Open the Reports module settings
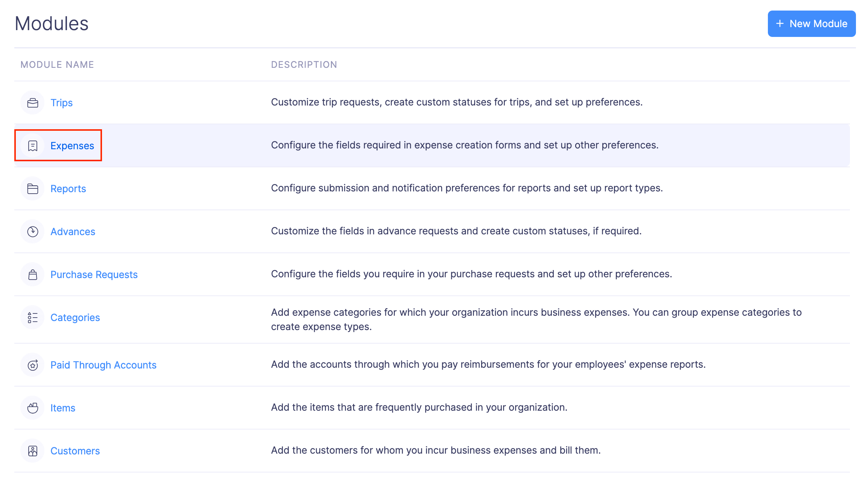 68,188
